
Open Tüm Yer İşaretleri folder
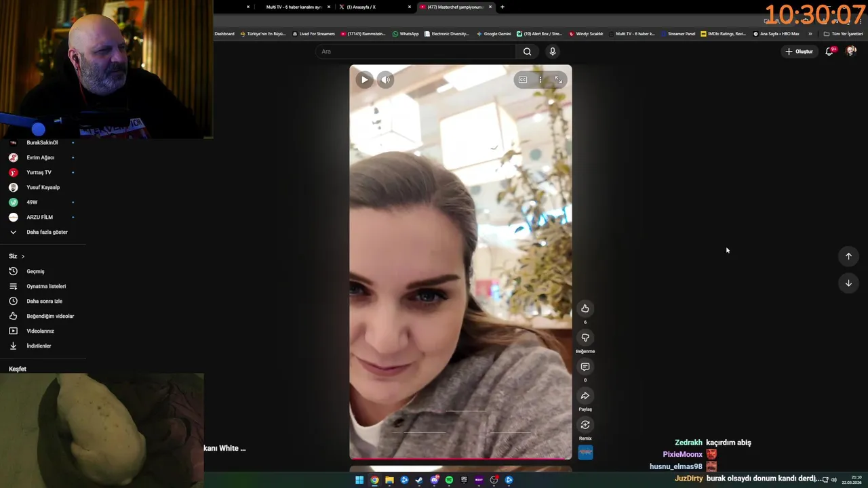pyautogui.click(x=843, y=34)
